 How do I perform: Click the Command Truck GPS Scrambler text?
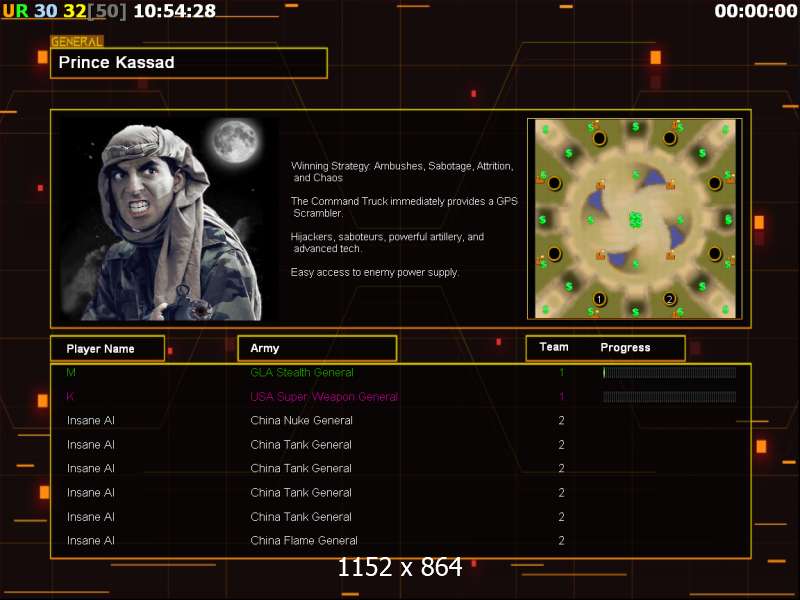[404, 207]
